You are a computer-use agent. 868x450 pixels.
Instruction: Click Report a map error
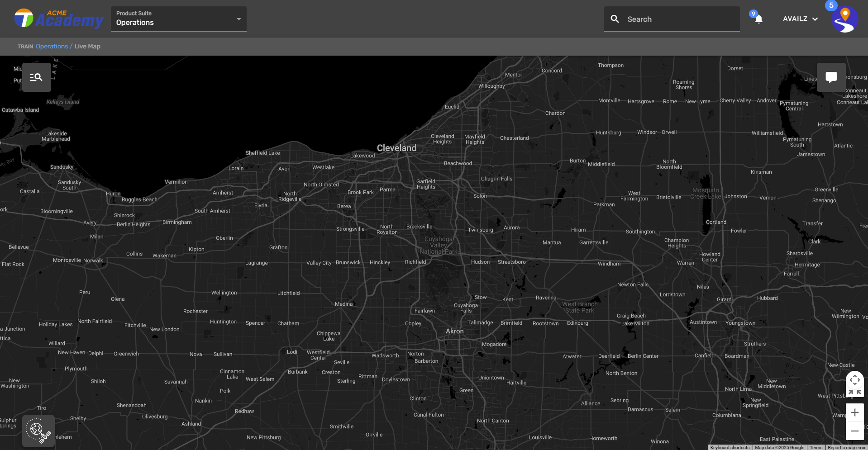click(846, 447)
